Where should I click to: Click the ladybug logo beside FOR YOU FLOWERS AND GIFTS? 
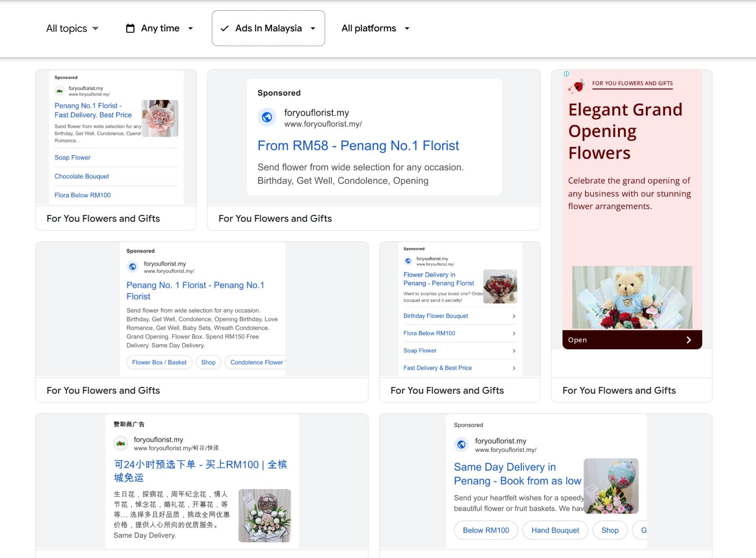[578, 86]
